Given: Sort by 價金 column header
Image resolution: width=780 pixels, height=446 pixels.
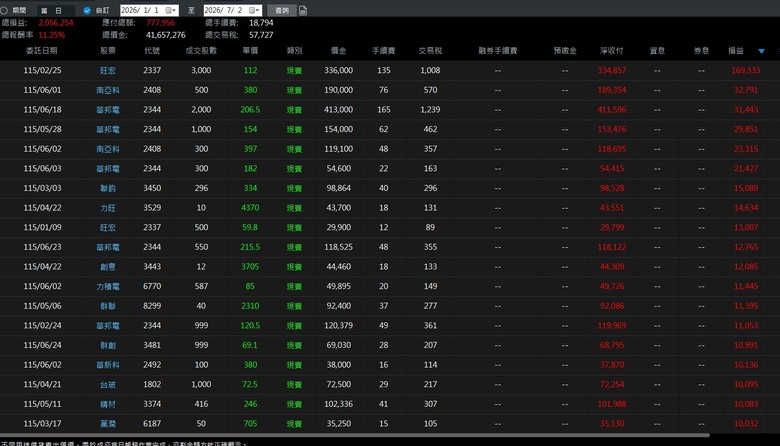Looking at the screenshot, I should [x=338, y=51].
